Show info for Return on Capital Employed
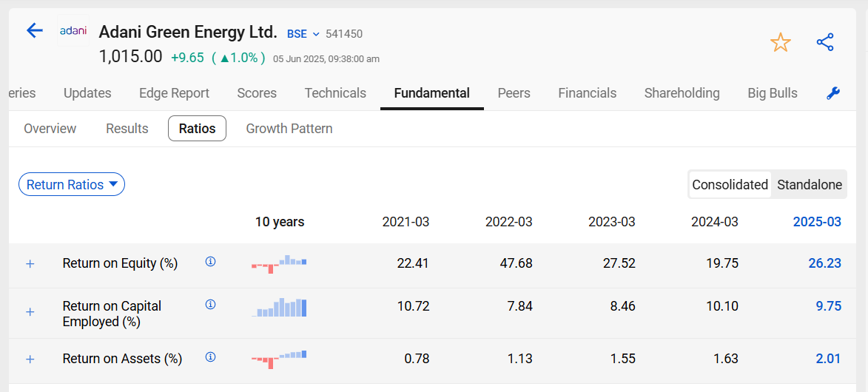868x392 pixels. coord(210,304)
